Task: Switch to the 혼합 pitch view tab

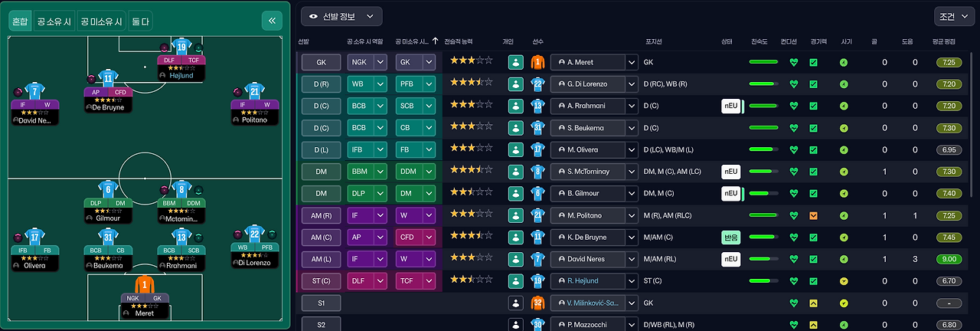Action: point(20,21)
